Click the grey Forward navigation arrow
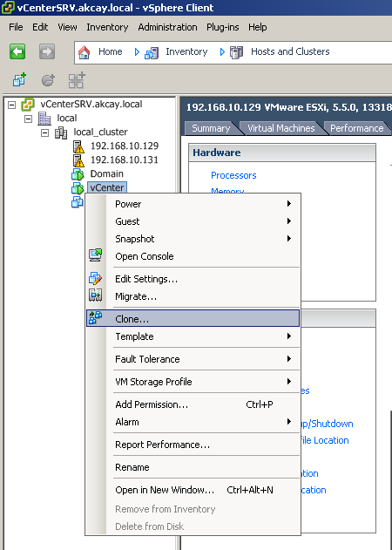392x550 pixels. coord(47,51)
